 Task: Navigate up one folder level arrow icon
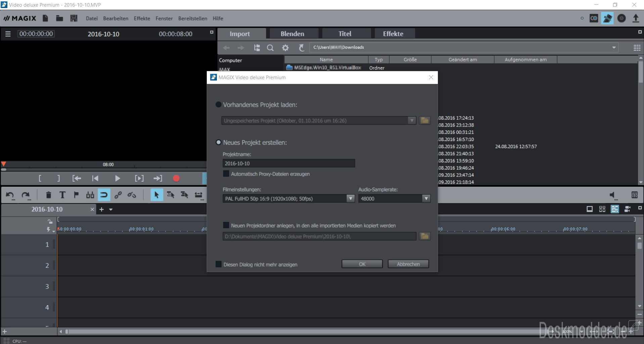tap(301, 48)
